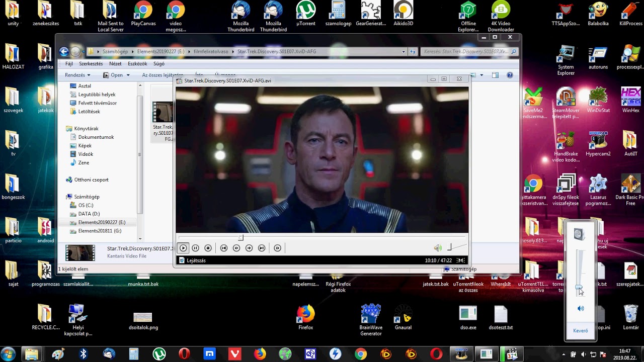Open the Windows Start button

coord(8,354)
